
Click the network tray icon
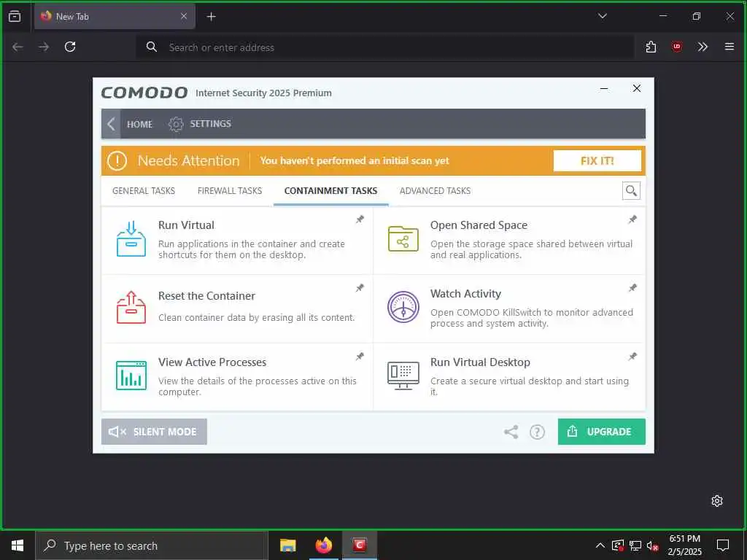(635, 545)
